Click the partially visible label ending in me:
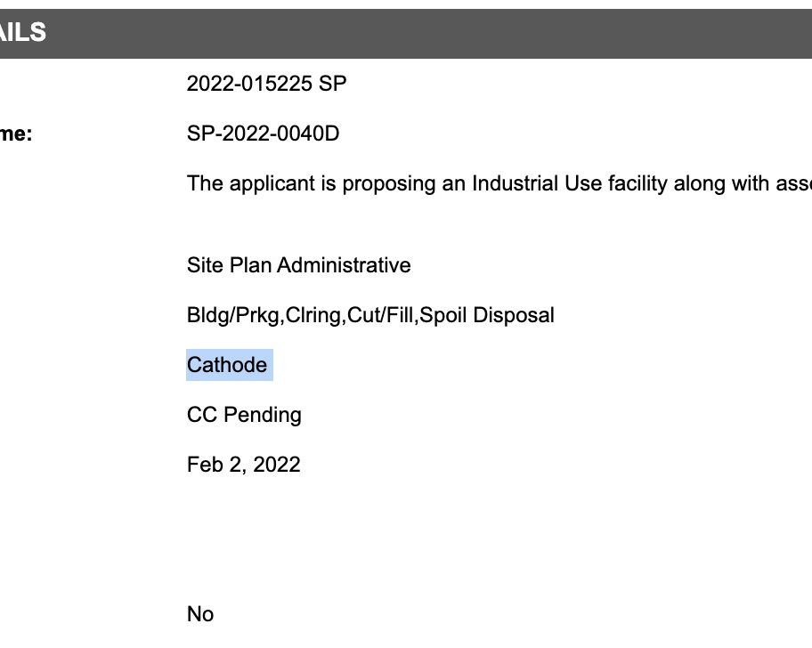 click(x=16, y=134)
